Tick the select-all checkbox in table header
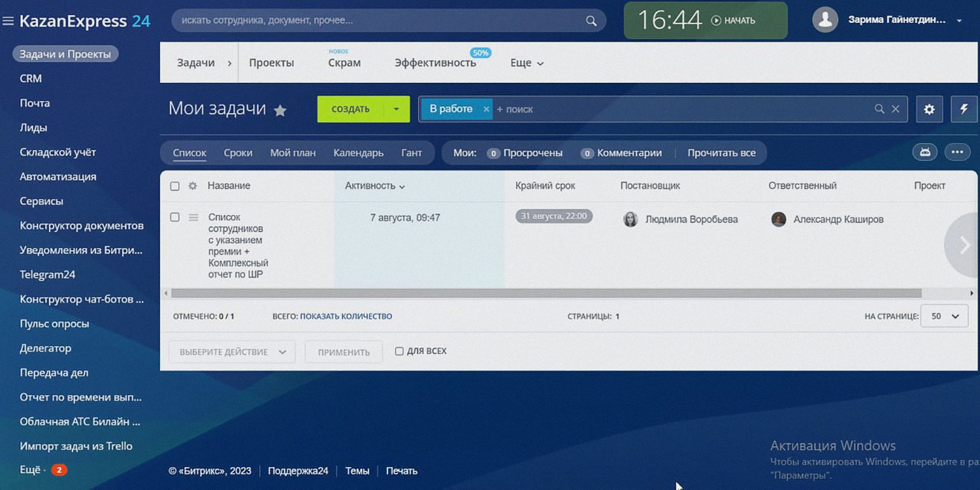The height and width of the screenshot is (490, 980). point(175,186)
